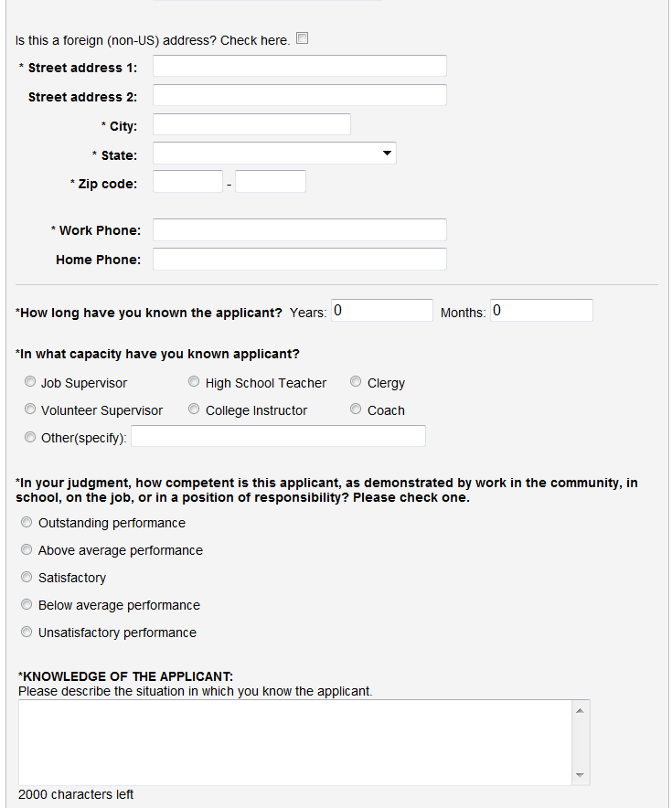Focus the City text field
Image resolution: width=672 pixels, height=808 pixels.
[x=251, y=125]
